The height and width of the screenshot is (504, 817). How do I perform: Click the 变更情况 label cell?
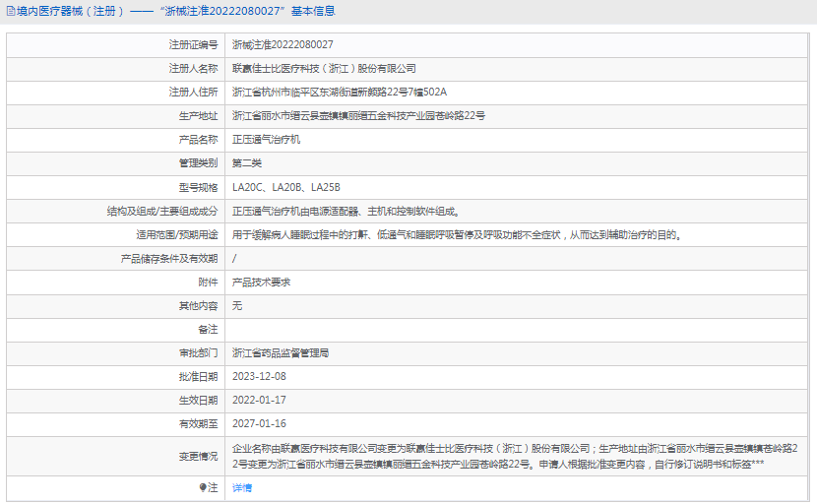click(x=116, y=457)
